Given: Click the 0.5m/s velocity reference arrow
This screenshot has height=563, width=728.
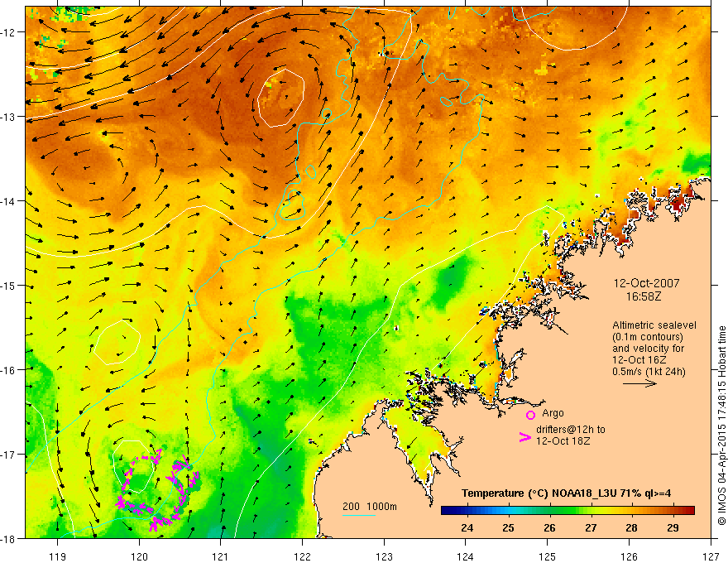Looking at the screenshot, I should point(639,383).
